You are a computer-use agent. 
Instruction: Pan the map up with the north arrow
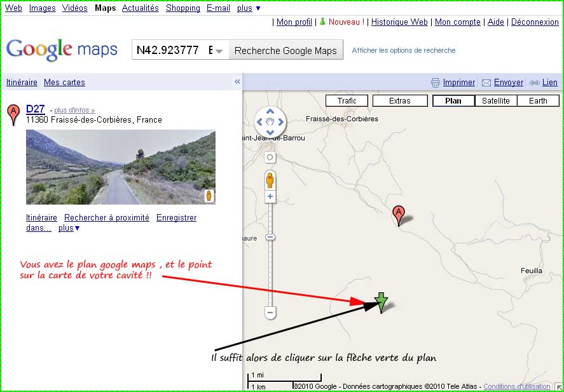pyautogui.click(x=270, y=111)
